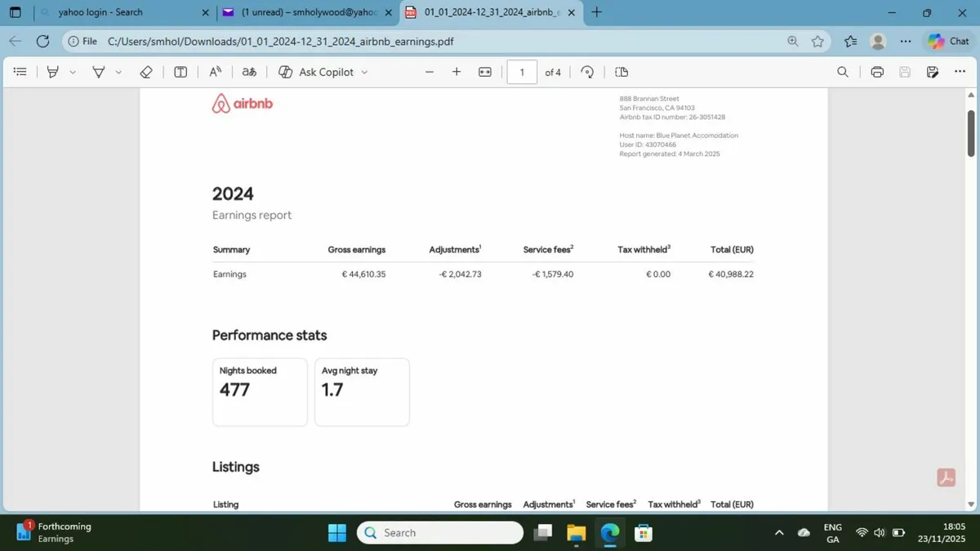Viewport: 980px width, 551px height.
Task: Print the PDF document
Action: (x=877, y=72)
